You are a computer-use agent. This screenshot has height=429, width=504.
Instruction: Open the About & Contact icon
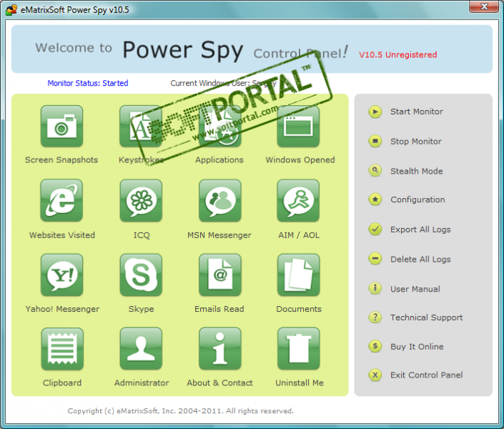(x=220, y=349)
